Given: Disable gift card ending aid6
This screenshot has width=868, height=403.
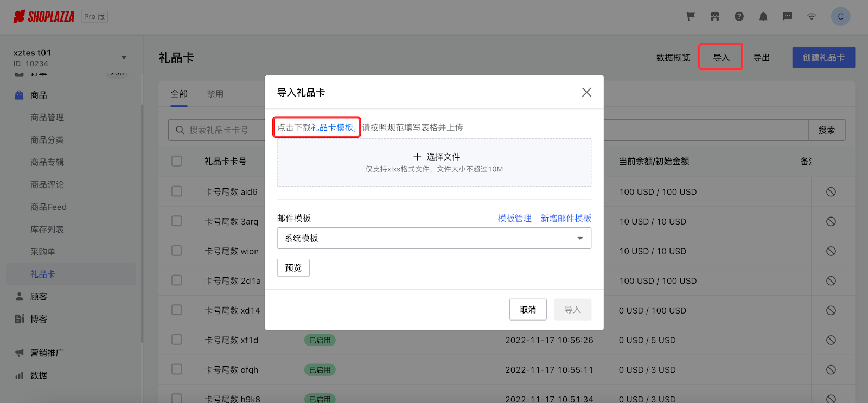Looking at the screenshot, I should tap(831, 192).
